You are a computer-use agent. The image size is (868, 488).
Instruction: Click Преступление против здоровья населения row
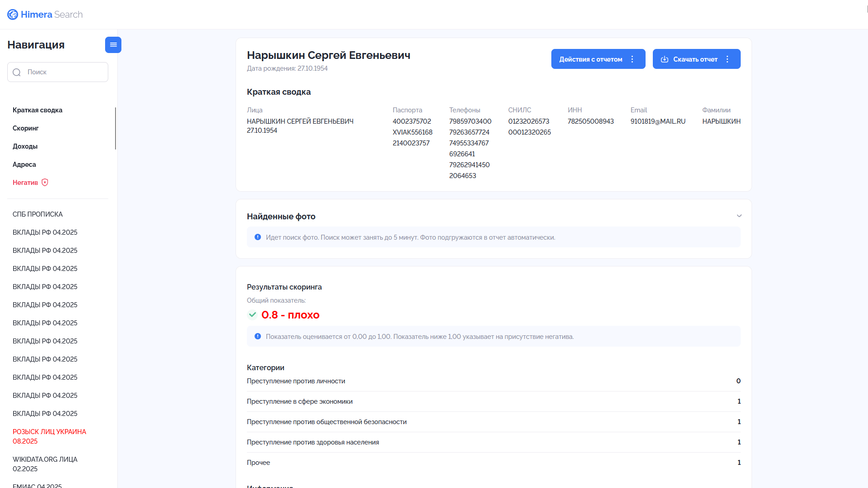click(x=494, y=442)
